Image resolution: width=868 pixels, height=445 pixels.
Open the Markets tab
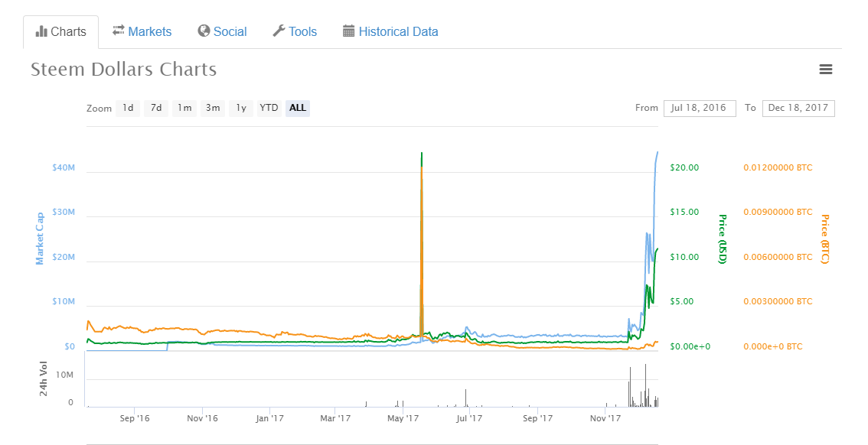(142, 31)
